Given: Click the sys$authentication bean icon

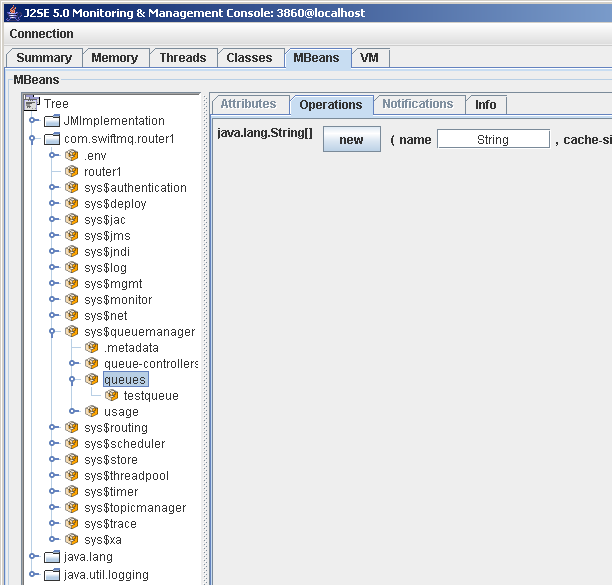Looking at the screenshot, I should coord(72,188).
